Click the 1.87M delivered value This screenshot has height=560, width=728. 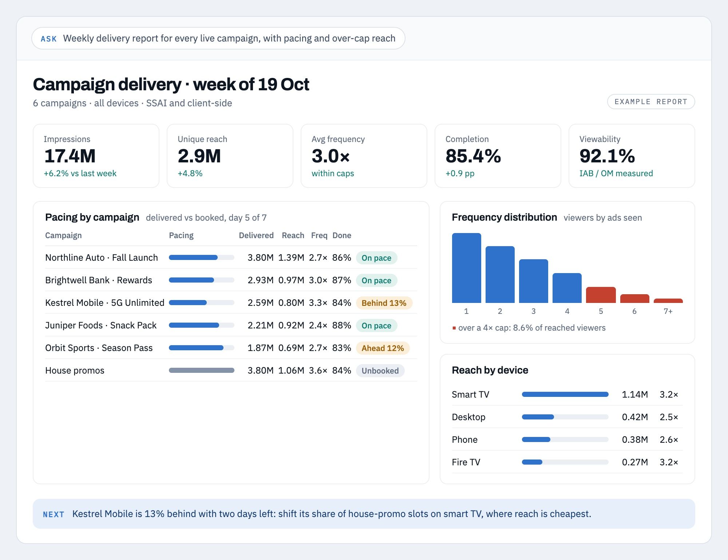[x=261, y=348]
